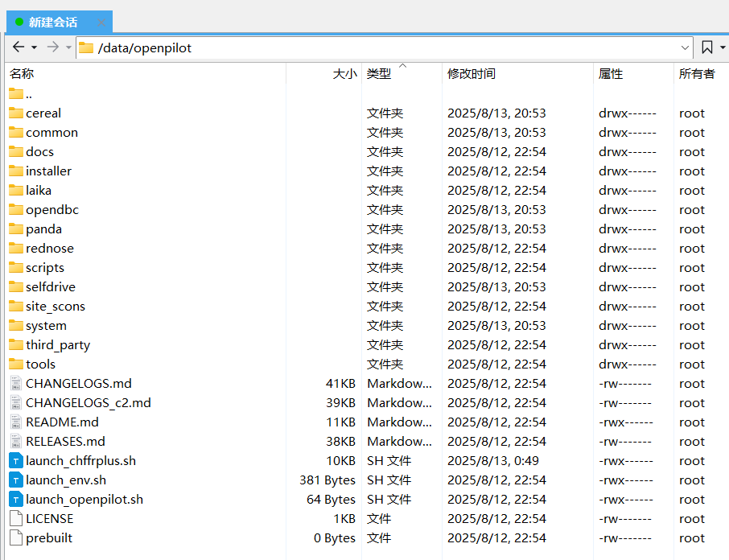This screenshot has width=729, height=560.
Task: Sort by the 所有者 column header
Action: tap(701, 73)
